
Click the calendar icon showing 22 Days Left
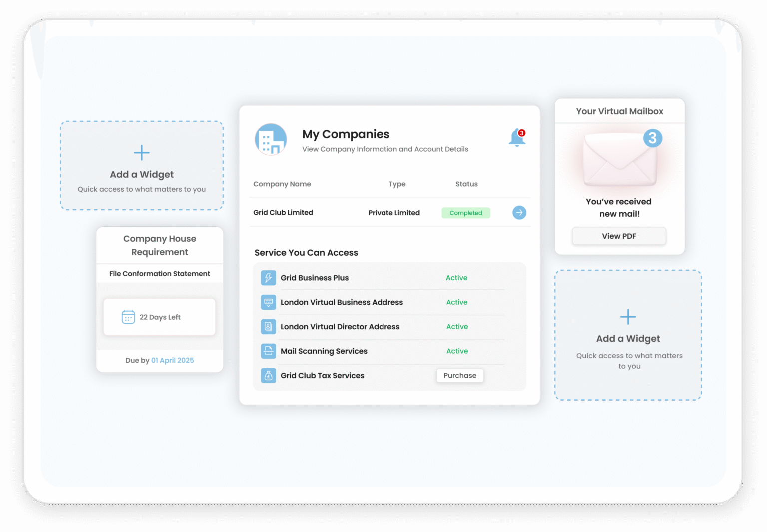[128, 317]
